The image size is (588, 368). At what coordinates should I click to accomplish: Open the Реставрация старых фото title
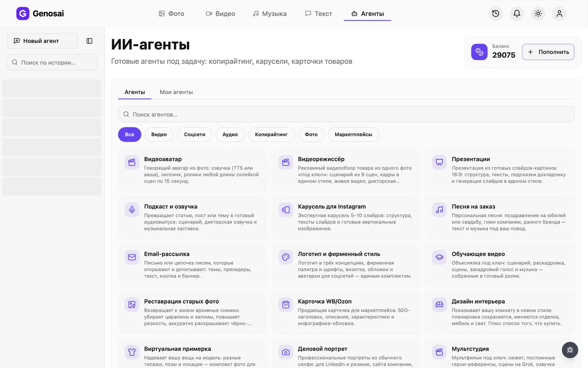click(x=181, y=301)
